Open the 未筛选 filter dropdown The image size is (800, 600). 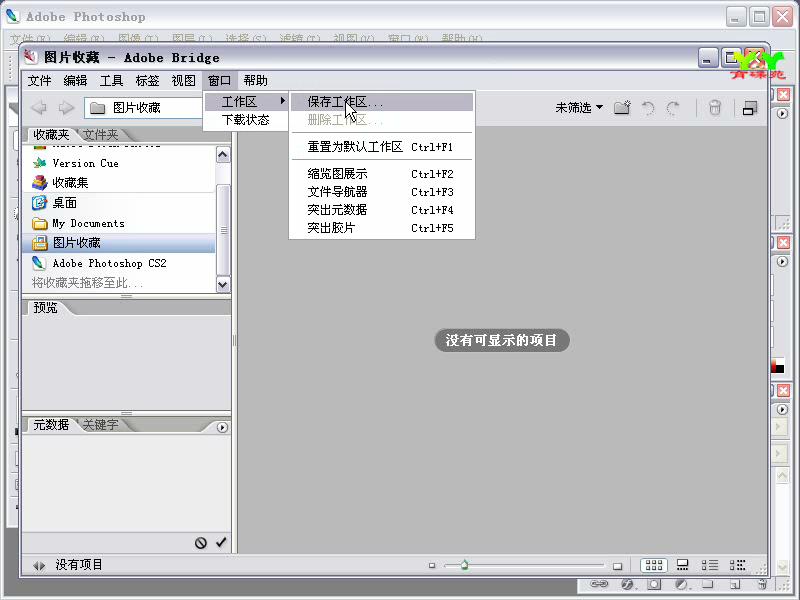point(579,108)
